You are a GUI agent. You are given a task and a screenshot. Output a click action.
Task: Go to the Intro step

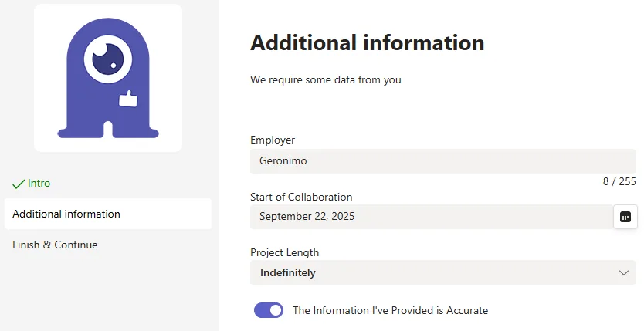39,184
